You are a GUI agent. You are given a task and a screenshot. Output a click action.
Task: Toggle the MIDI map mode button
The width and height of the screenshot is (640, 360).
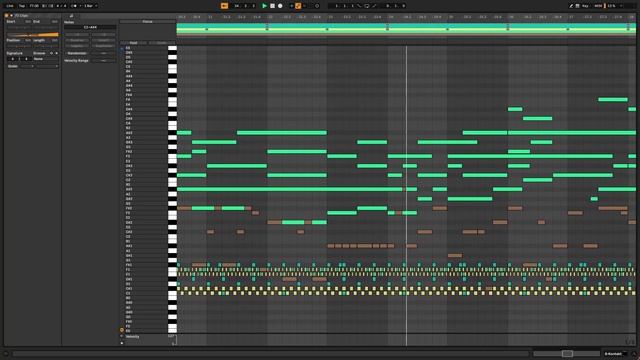pyautogui.click(x=598, y=6)
